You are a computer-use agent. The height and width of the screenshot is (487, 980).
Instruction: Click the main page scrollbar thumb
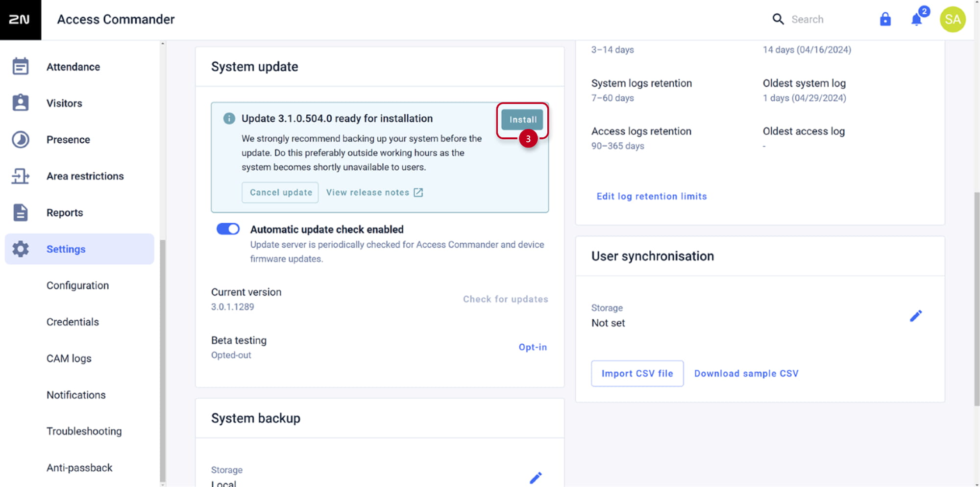(x=977, y=299)
